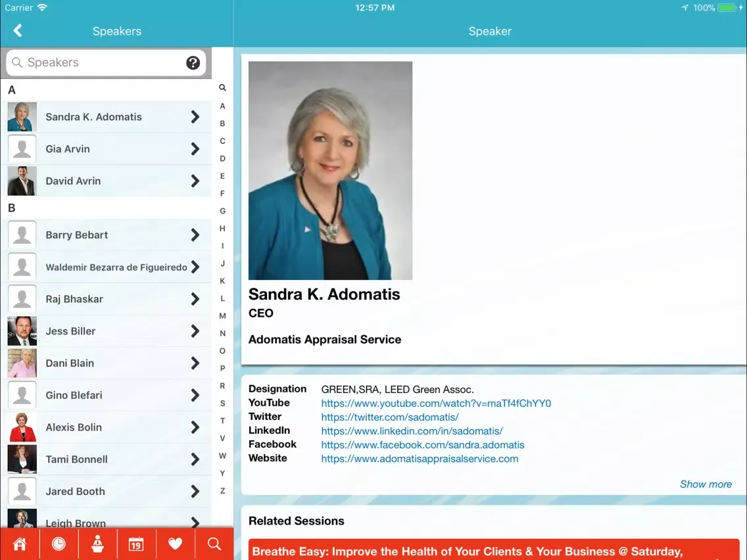Tap the 12:57 PM clock
This screenshot has height=560, width=747.
click(375, 8)
